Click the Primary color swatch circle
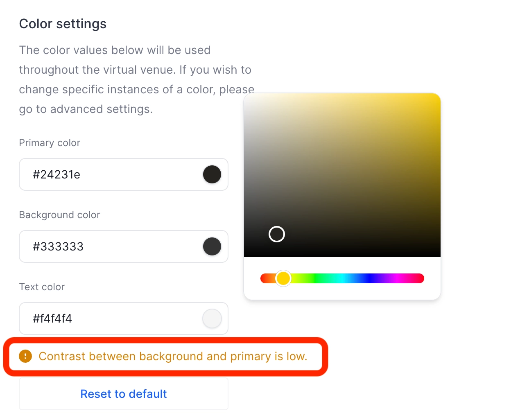Viewport: 511px width, 420px height. pos(212,174)
